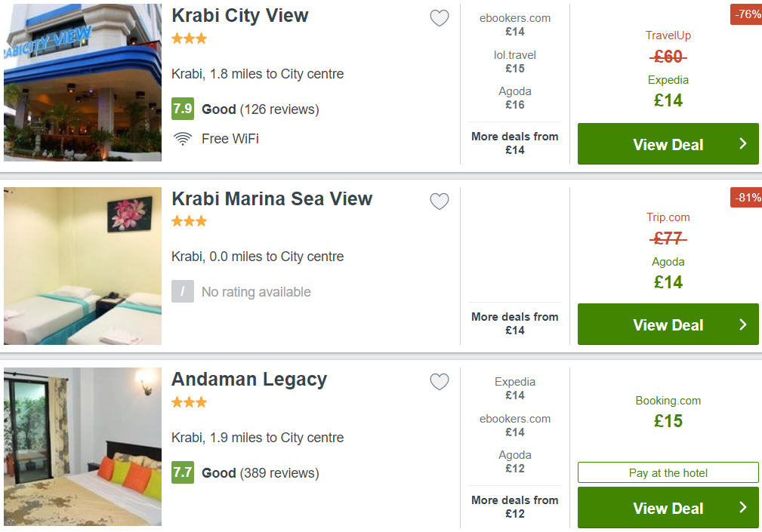Click the 7.7 rating badge for Andaman Legacy
This screenshot has width=762, height=532.
tap(183, 472)
